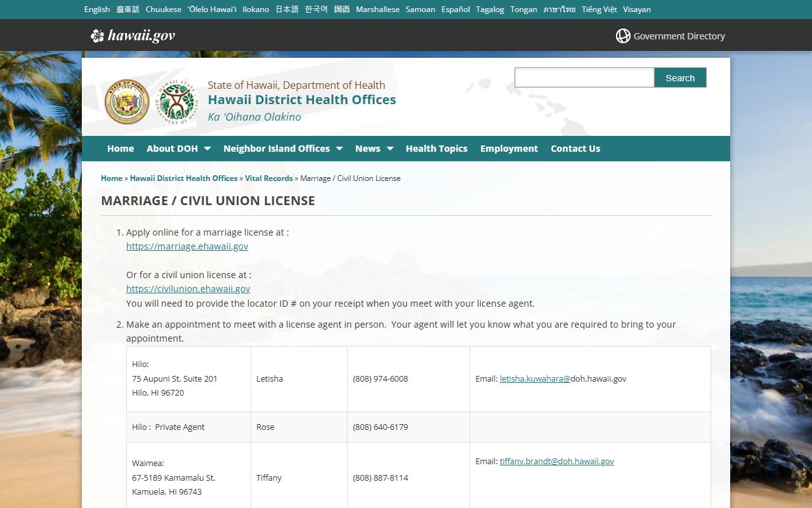Click the hawaii.gov hibiscus logo

97,36
